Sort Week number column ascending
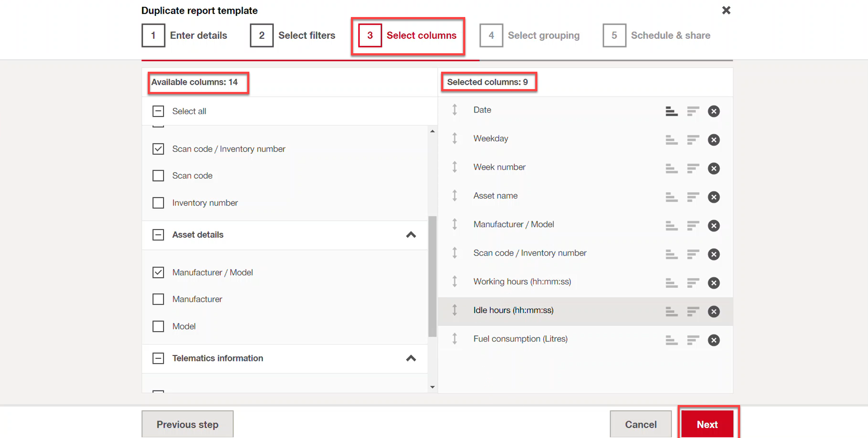The image size is (868, 438). coord(671,168)
